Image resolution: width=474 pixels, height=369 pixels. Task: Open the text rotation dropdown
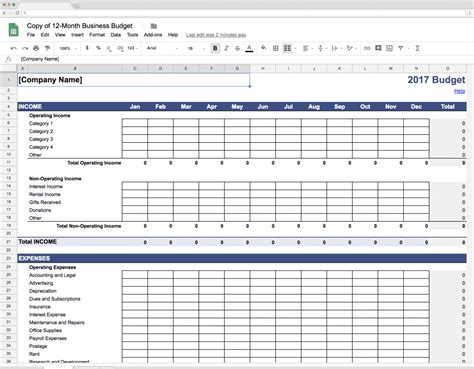(x=351, y=48)
